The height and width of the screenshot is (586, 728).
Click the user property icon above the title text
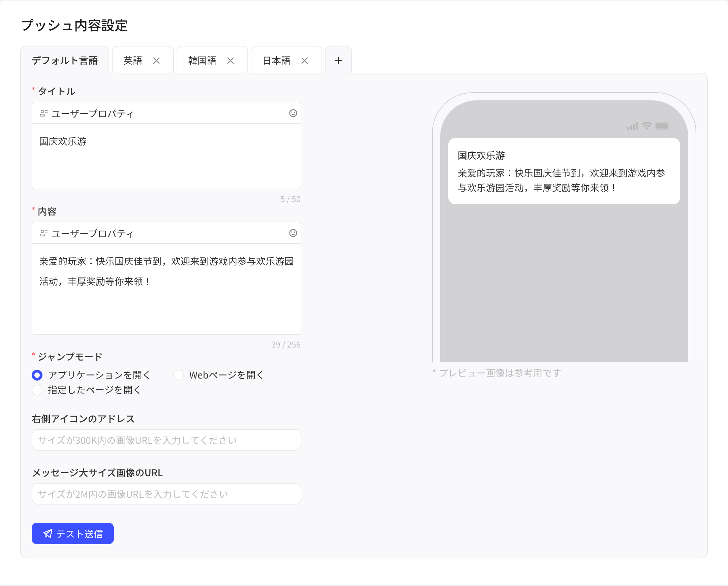tap(43, 113)
